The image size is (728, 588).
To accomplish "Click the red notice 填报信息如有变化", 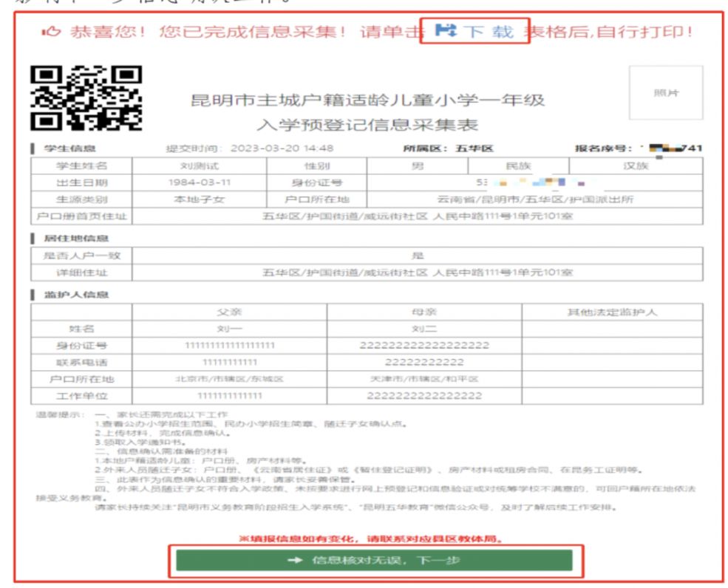I will (x=371, y=539).
